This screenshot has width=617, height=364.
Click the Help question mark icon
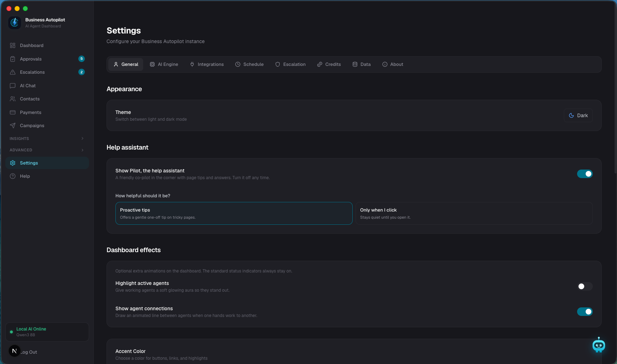click(x=13, y=176)
